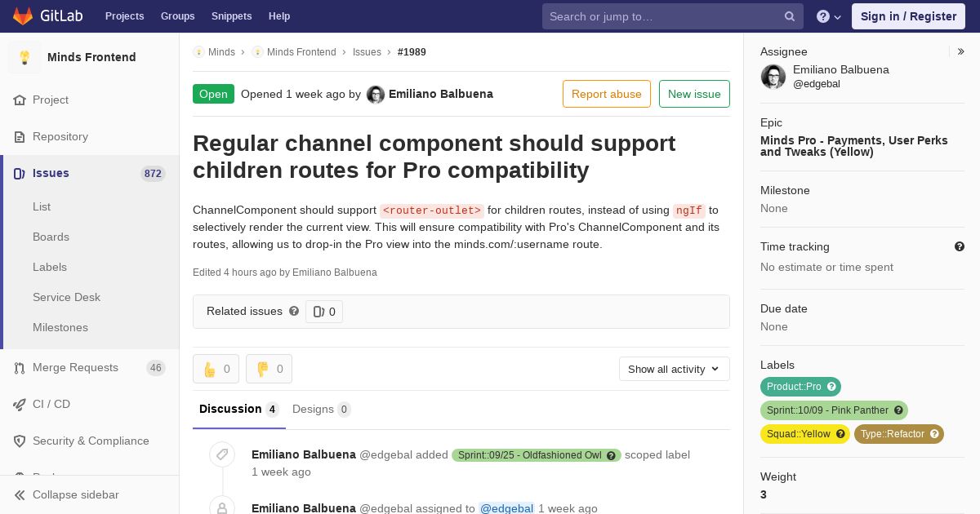The image size is (980, 514).
Task: Click the search magnifier icon
Action: pyautogui.click(x=790, y=16)
